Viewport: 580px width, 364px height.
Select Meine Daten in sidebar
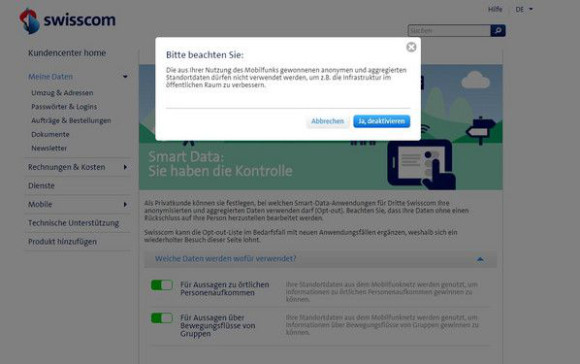(x=50, y=77)
